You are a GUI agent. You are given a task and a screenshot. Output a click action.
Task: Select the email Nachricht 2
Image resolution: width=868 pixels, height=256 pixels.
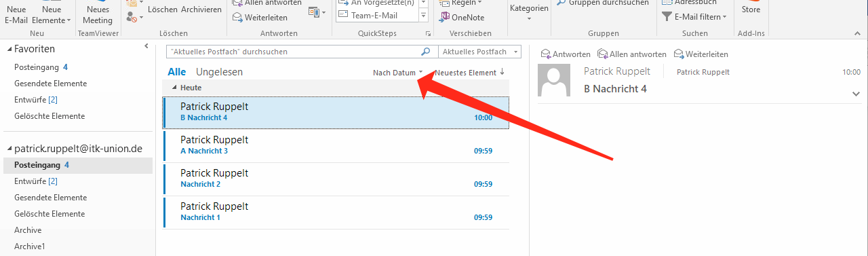336,179
